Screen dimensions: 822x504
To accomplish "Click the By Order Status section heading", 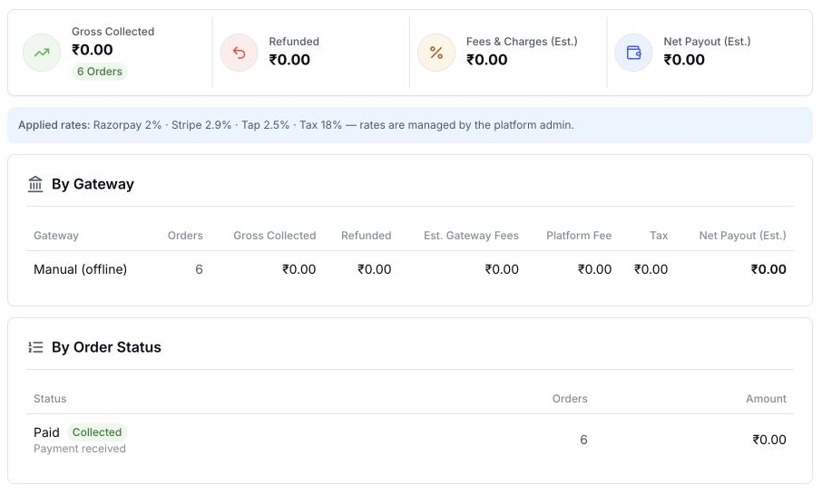I will [x=106, y=347].
